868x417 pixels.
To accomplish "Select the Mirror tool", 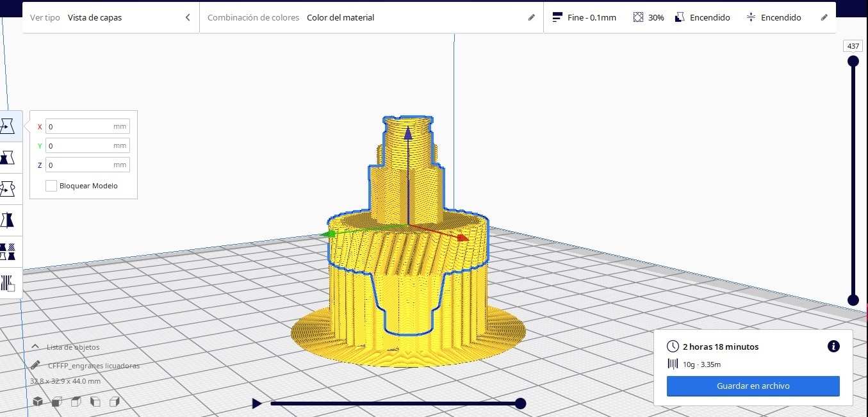I will click(x=8, y=220).
